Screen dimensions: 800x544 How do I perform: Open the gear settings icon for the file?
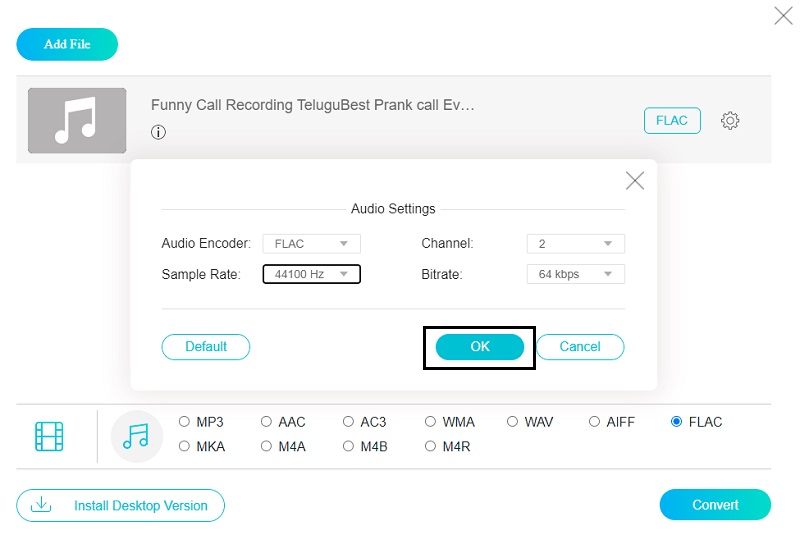pyautogui.click(x=730, y=121)
